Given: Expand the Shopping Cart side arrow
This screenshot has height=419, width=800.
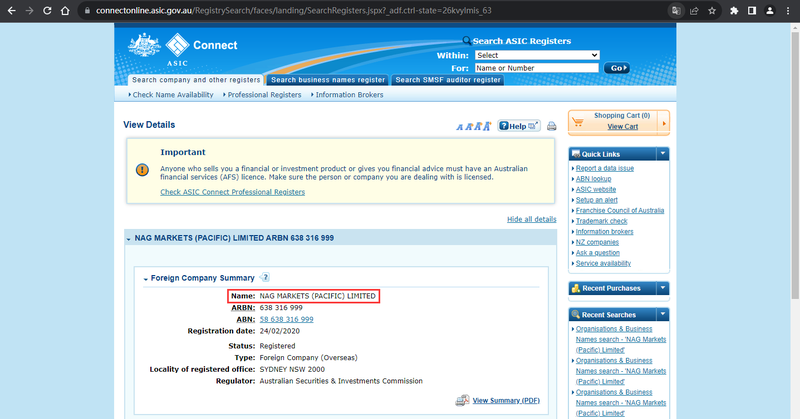Looking at the screenshot, I should pyautogui.click(x=664, y=123).
